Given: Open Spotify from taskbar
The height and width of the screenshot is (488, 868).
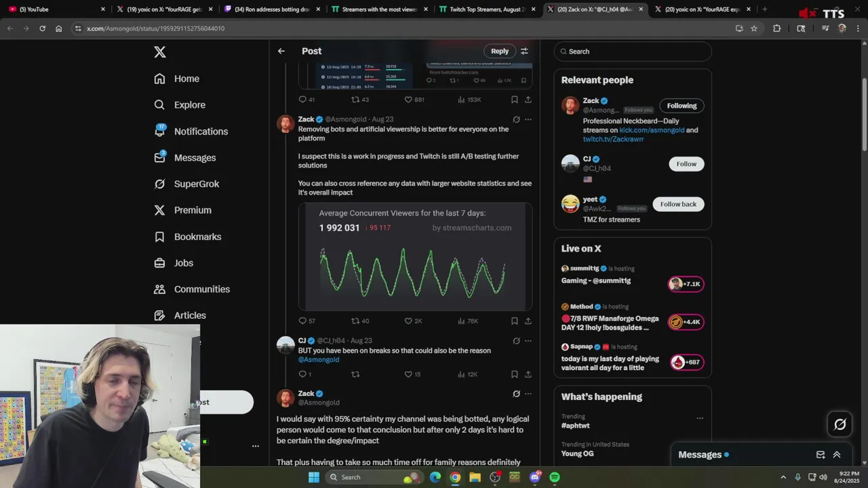Looking at the screenshot, I should pyautogui.click(x=555, y=477).
